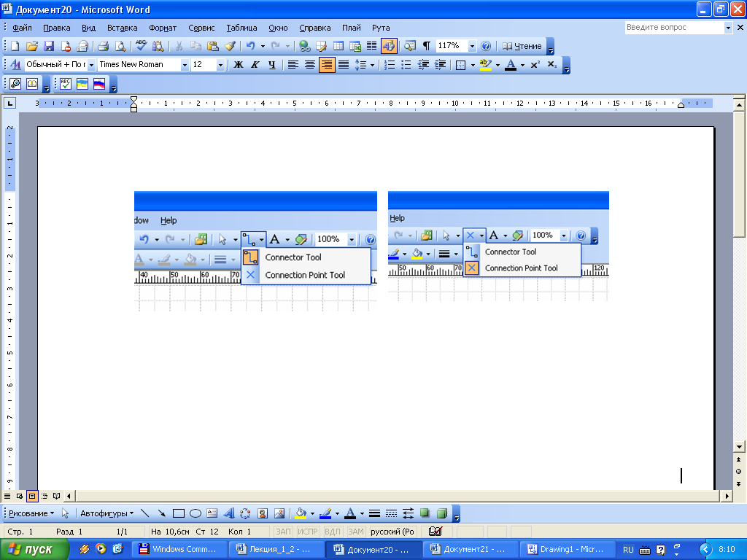Apply fill color with paint bucket

tap(301, 513)
